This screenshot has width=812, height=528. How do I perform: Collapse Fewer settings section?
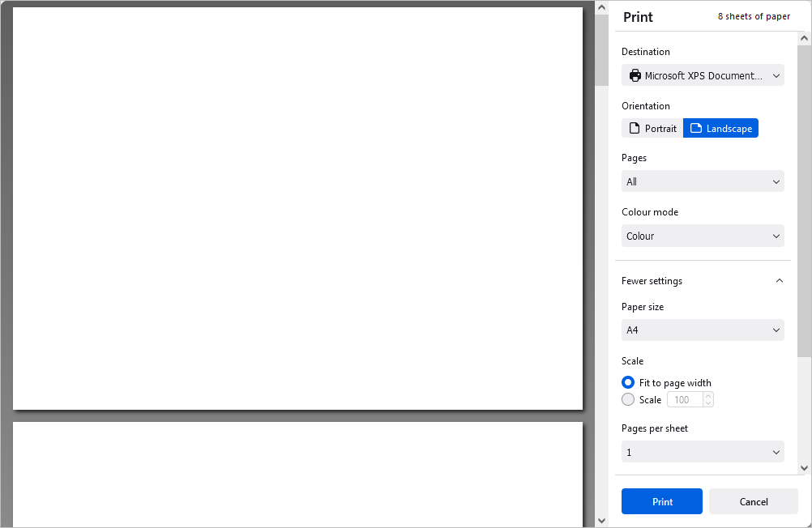pos(779,280)
